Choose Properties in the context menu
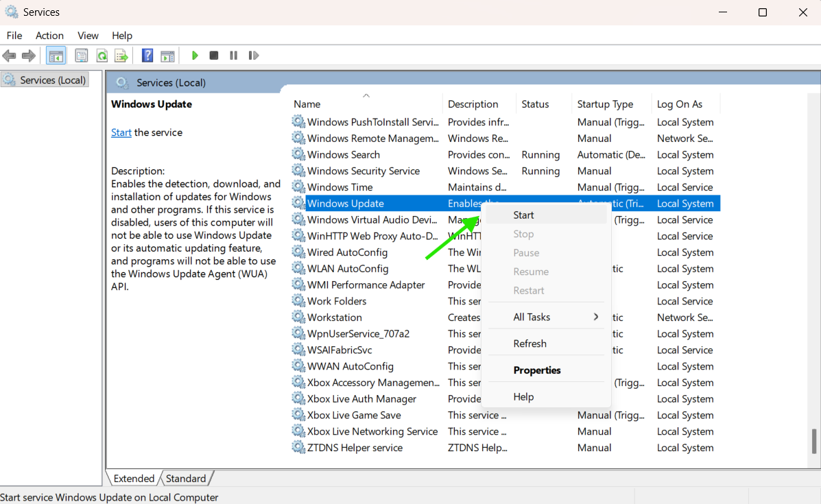 tap(546, 370)
